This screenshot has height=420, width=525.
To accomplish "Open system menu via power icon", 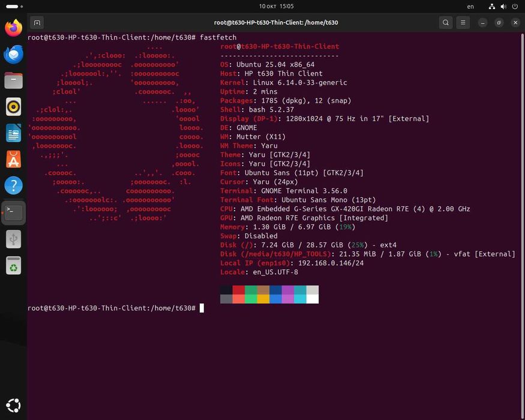I will [515, 7].
